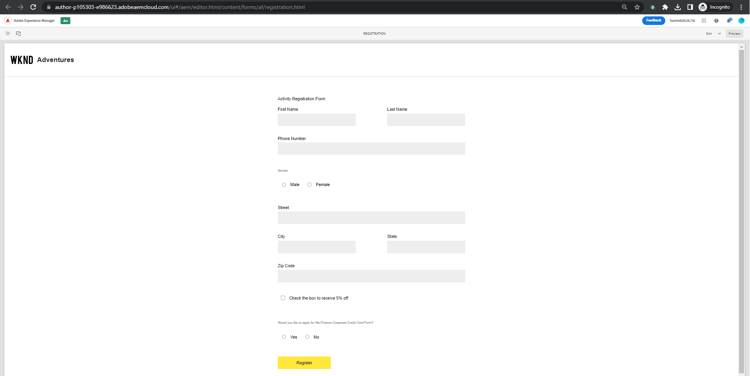Click the We.Finance credit card question text
This screenshot has width=750, height=376.
[325, 323]
